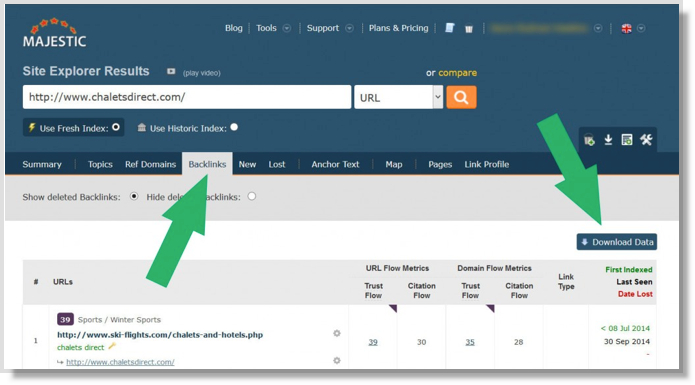695x385 pixels.
Task: Open the Support menu
Action: tap(323, 28)
